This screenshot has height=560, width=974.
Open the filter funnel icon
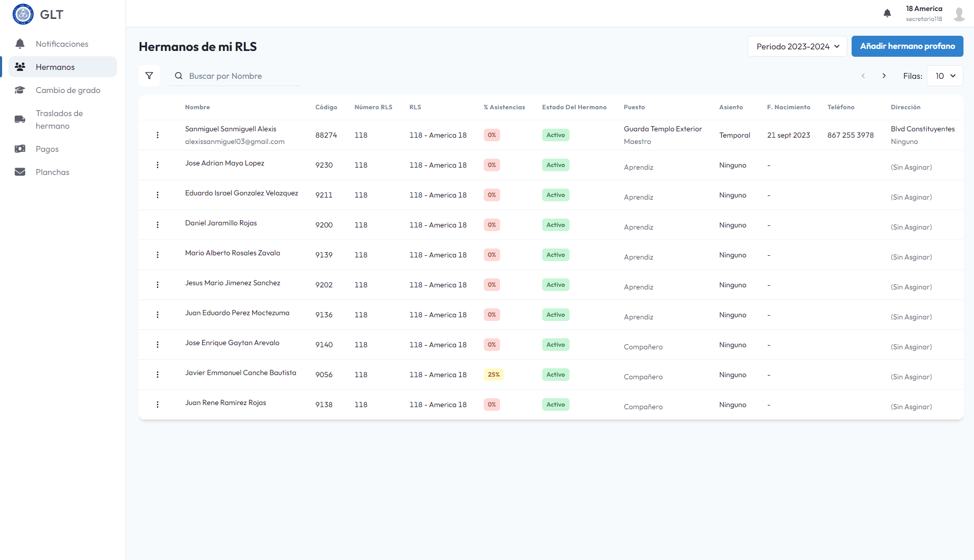tap(149, 76)
